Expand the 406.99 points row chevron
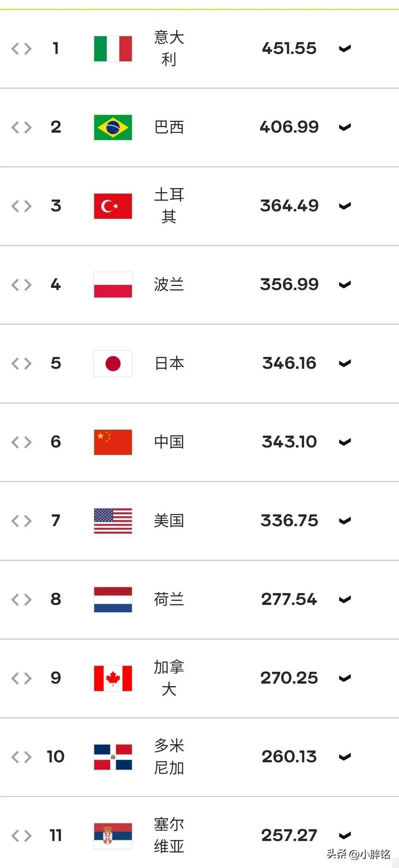 click(x=345, y=127)
